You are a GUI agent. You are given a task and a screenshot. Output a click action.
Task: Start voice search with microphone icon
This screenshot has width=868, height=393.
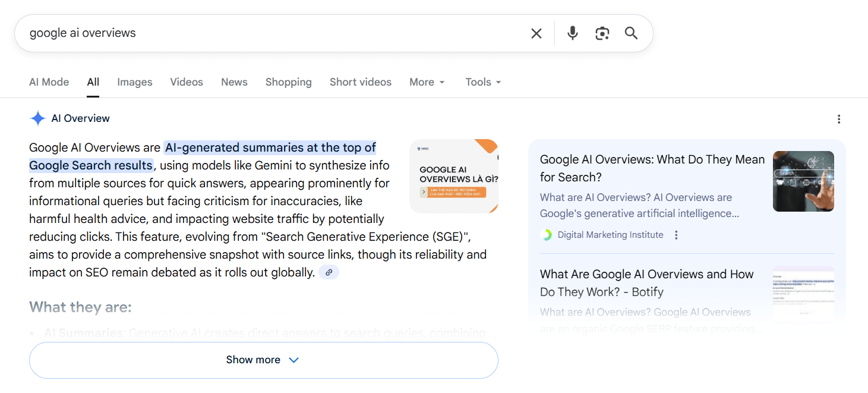[572, 33]
